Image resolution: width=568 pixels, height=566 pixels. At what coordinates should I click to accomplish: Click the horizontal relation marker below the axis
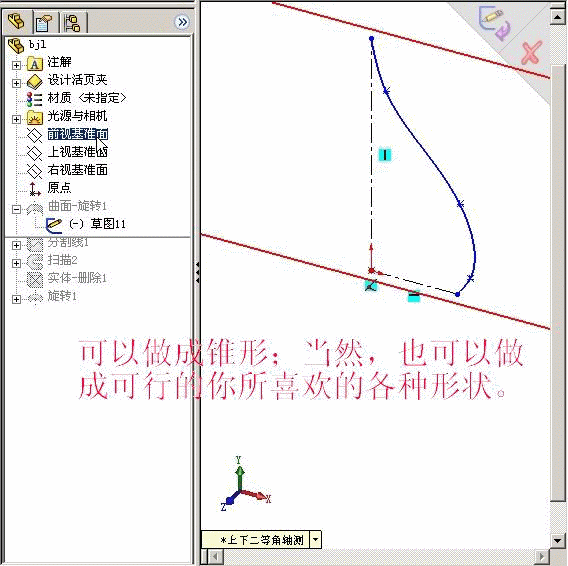tap(414, 296)
